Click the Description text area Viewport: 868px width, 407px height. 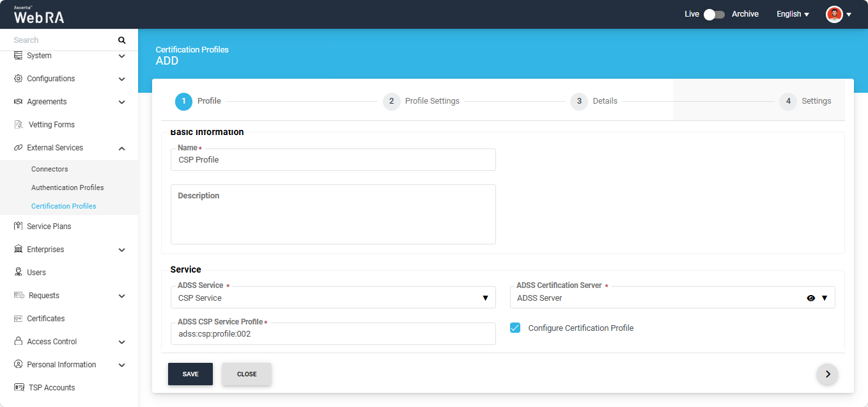tap(333, 214)
